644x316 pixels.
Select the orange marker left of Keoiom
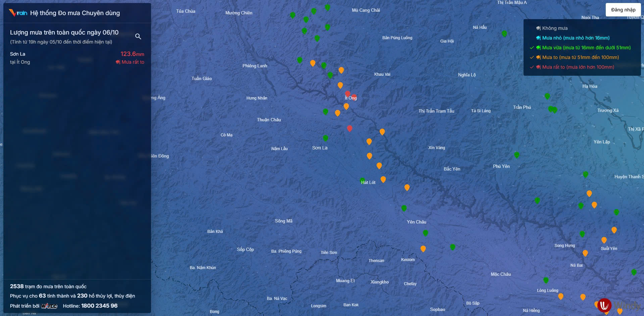click(423, 249)
